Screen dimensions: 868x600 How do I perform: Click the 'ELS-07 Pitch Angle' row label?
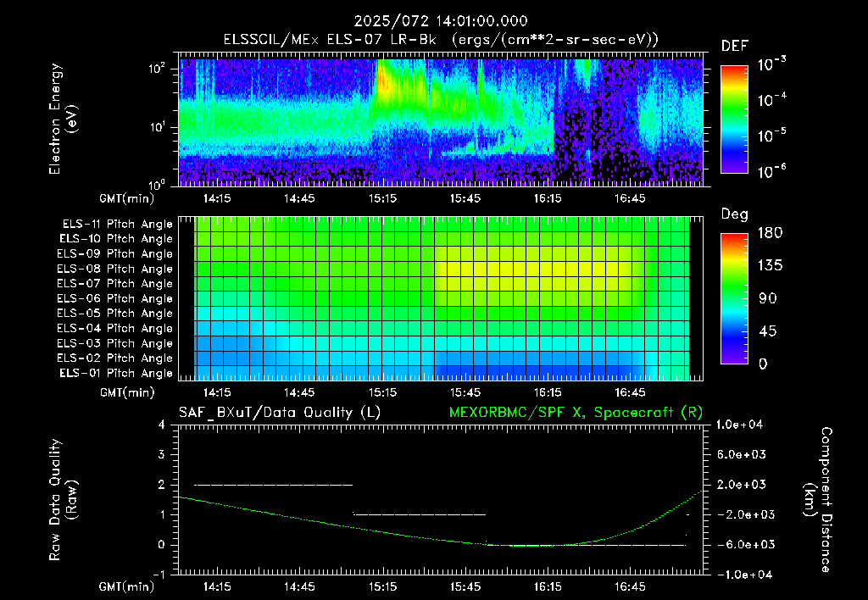click(115, 283)
